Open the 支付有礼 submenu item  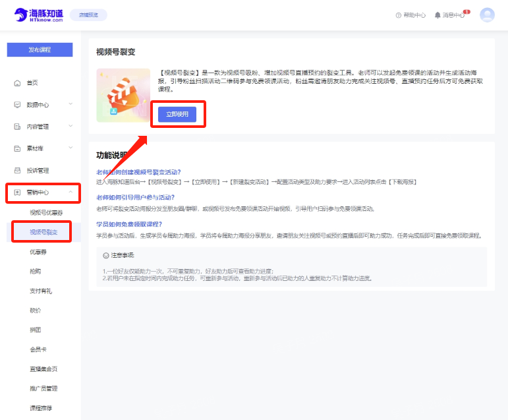(41, 291)
